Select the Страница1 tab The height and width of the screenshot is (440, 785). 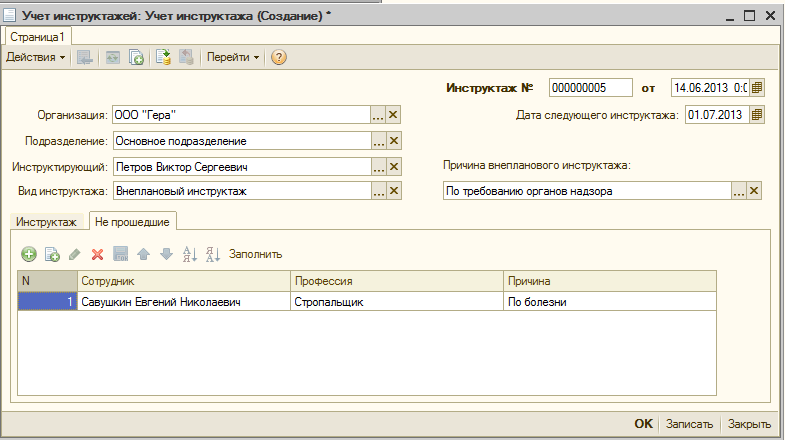[38, 37]
